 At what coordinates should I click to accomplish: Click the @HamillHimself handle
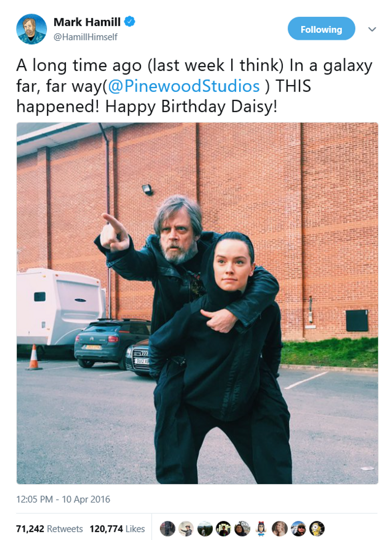86,37
